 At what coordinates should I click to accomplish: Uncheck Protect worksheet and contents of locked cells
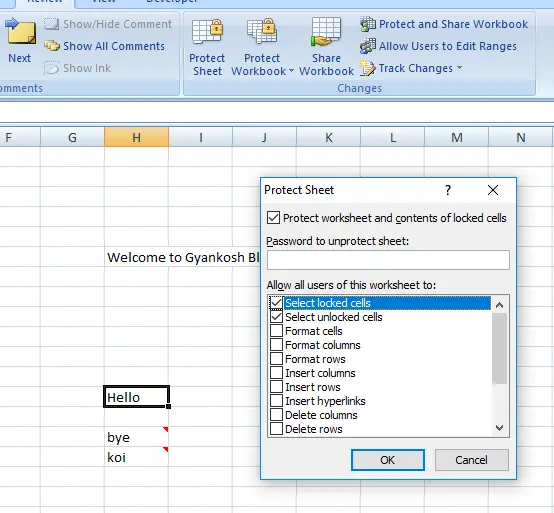tap(273, 218)
